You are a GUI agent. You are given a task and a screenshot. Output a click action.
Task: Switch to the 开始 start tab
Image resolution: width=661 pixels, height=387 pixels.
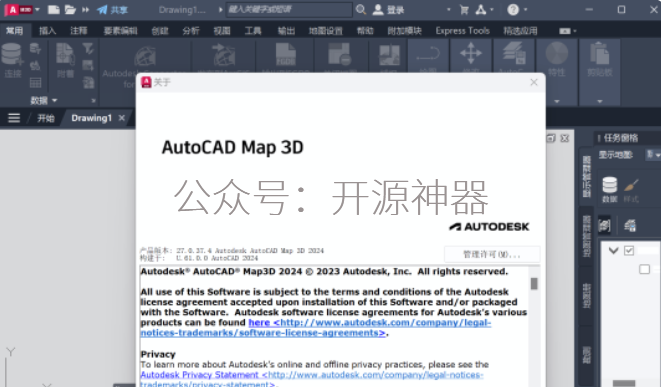point(46,118)
